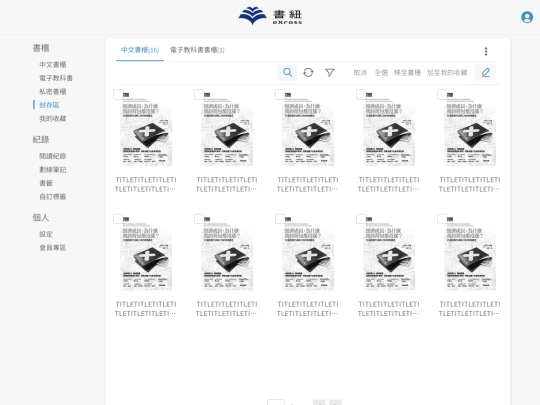This screenshot has height=405, width=540.
Task: Click the 取消 button
Action: 360,73
